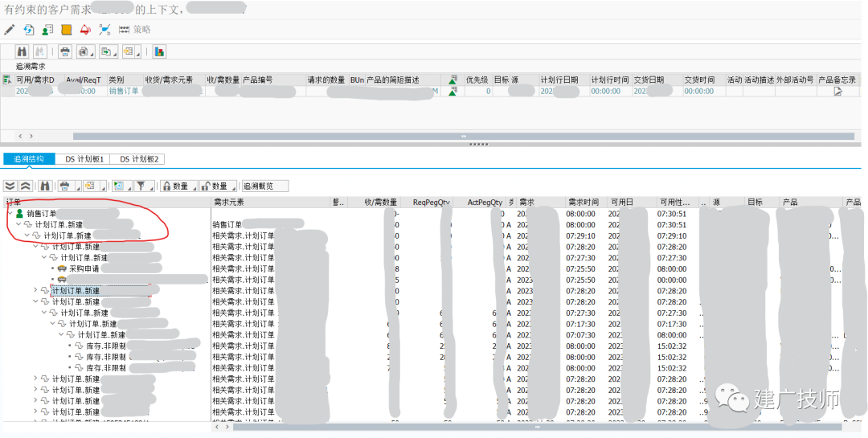
Task: Click locked padlock 数量 button
Action: [178, 186]
